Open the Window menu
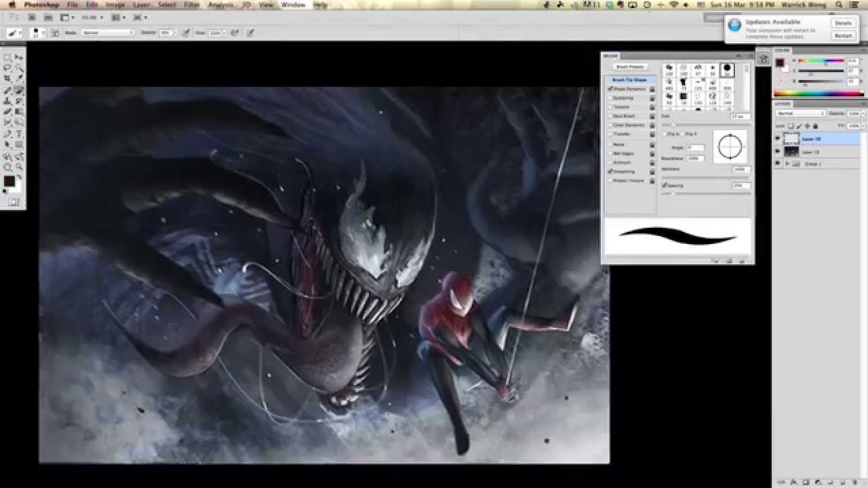This screenshot has height=488, width=868. point(292,5)
